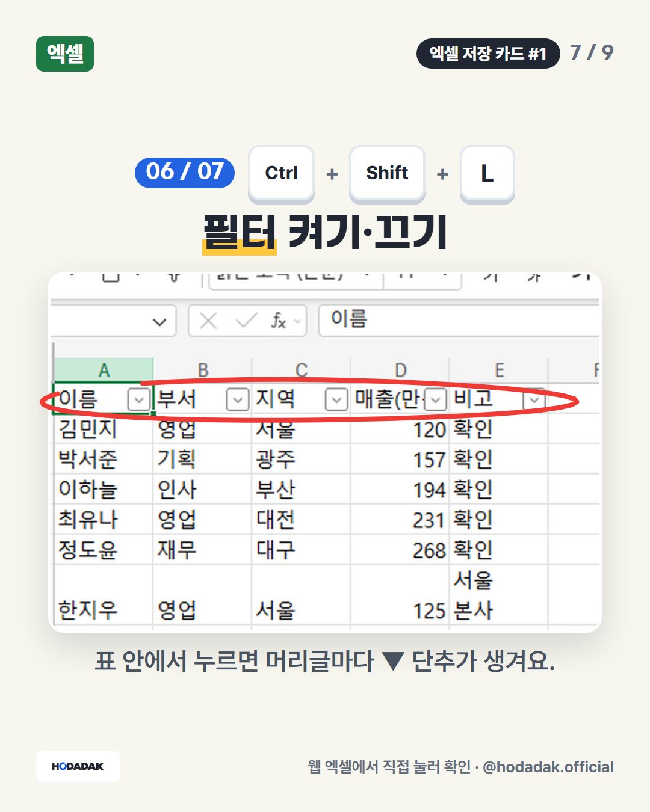Select cell 기획 in 박서준 row
650x812 pixels.
203,459
